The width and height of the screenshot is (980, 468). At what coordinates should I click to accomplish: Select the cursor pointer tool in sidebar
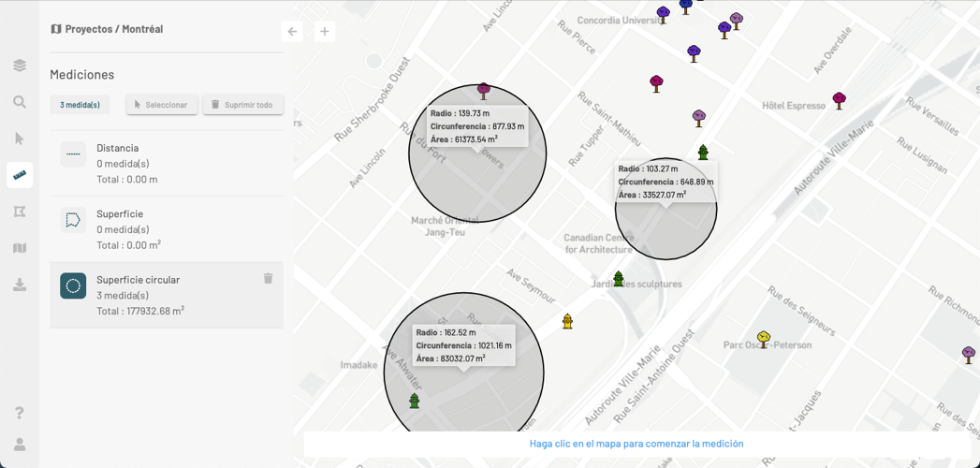coord(20,139)
